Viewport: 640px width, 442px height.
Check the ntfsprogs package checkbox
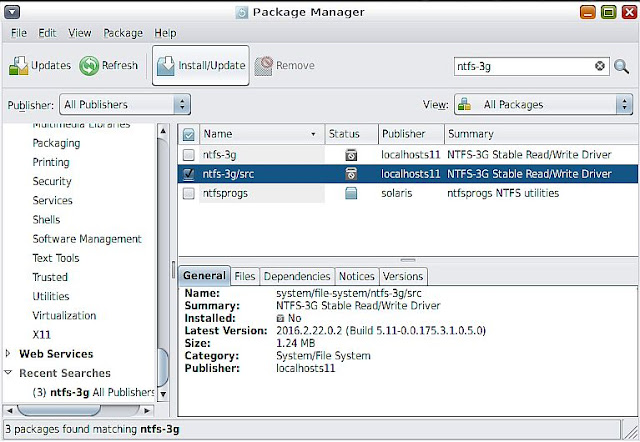pos(189,193)
